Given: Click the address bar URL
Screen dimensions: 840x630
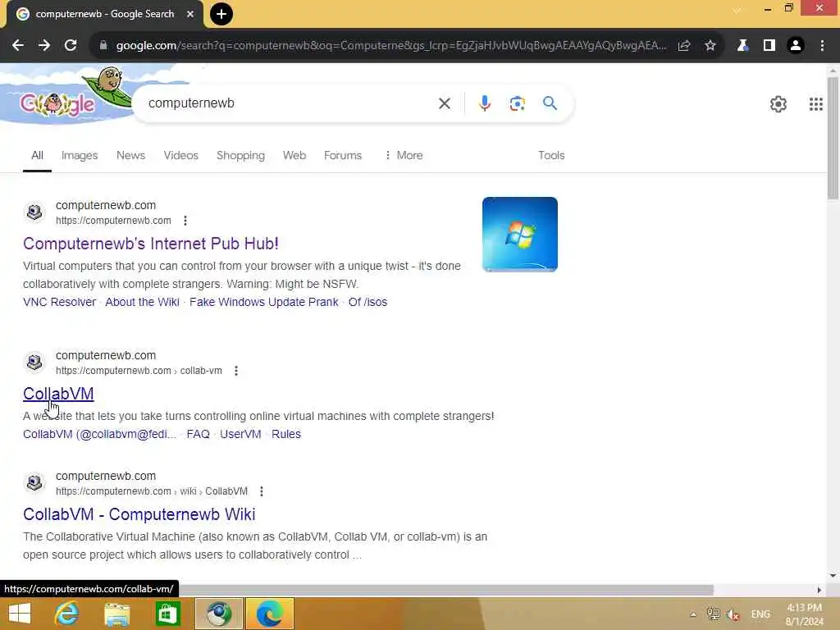Looking at the screenshot, I should 391,46.
